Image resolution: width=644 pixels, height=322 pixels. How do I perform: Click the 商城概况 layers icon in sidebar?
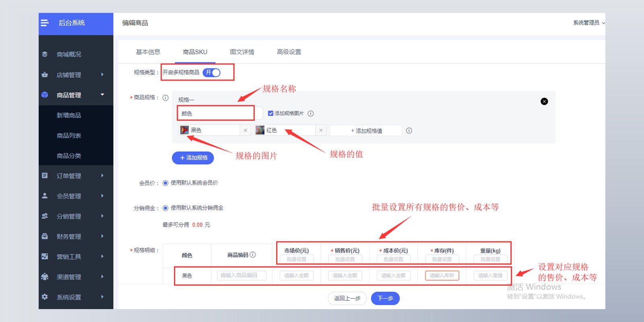[45, 54]
